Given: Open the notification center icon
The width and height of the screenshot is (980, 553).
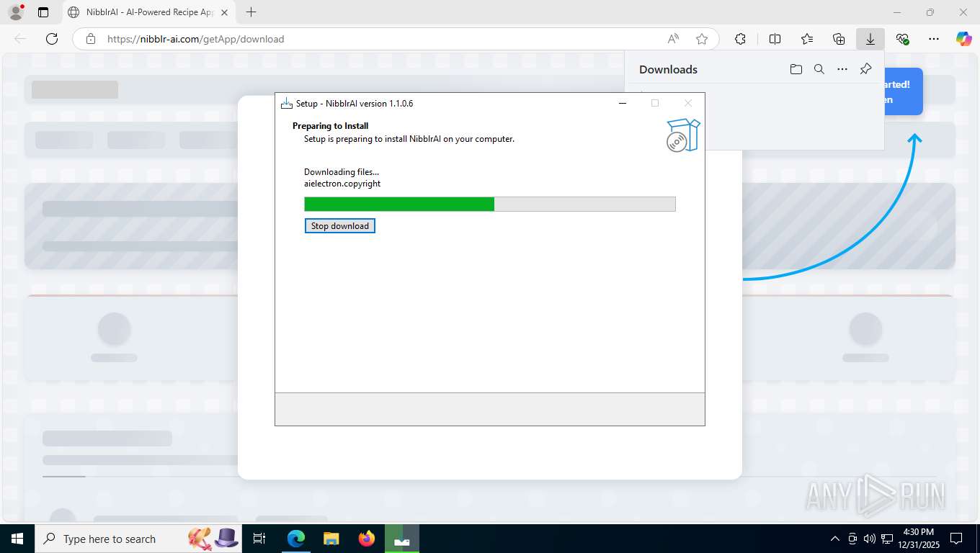Looking at the screenshot, I should (x=956, y=539).
